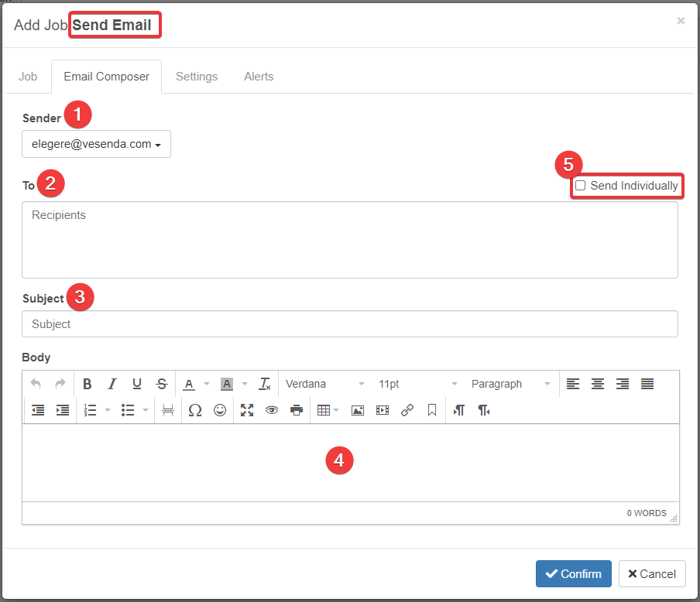Click the strikethrough text icon

(162, 384)
